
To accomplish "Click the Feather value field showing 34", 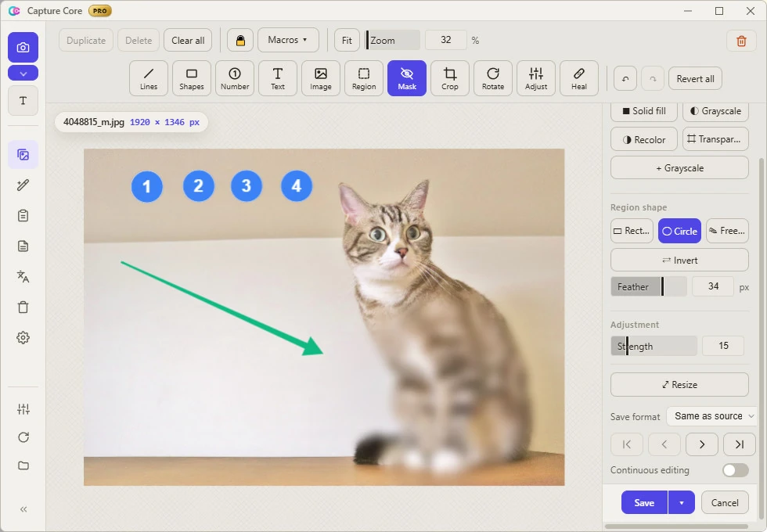I will [713, 286].
